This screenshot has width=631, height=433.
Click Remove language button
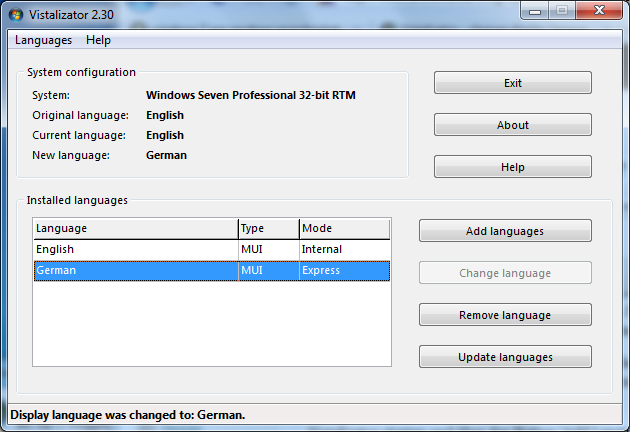[x=505, y=315]
